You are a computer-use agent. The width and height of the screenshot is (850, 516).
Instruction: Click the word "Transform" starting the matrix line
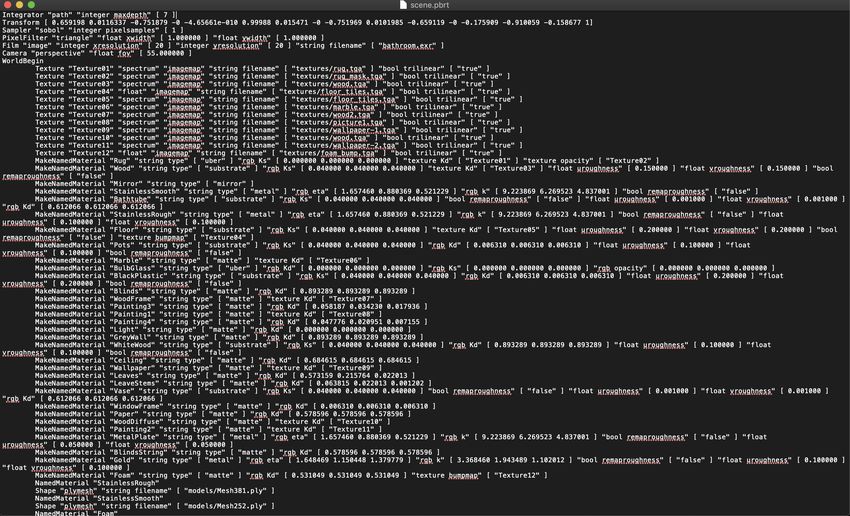tap(21, 23)
